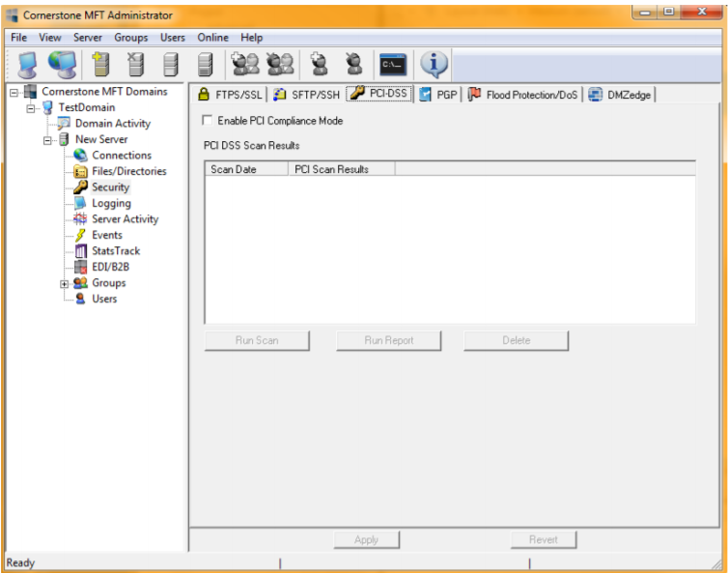Click the Users person icon in tree
Screen dimensions: 728x573
pos(80,299)
